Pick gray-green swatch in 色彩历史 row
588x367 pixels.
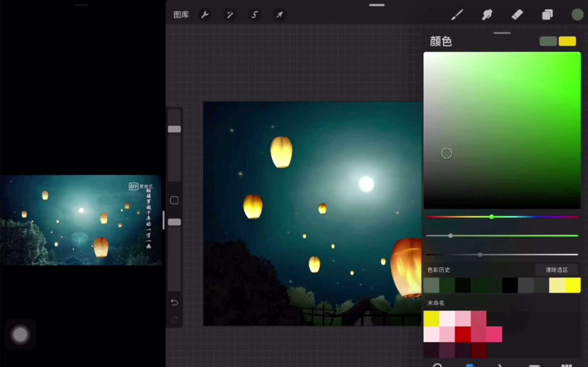(x=431, y=285)
